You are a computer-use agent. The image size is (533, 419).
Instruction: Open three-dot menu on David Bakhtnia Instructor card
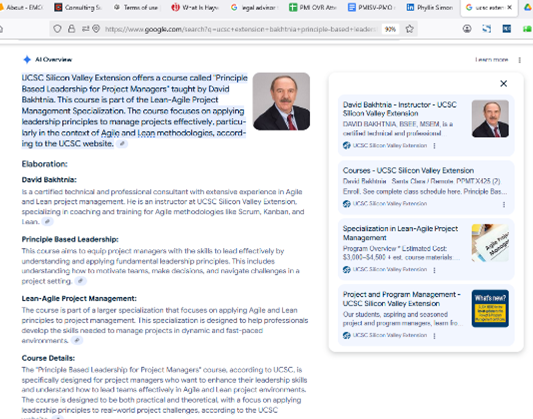coord(434,146)
